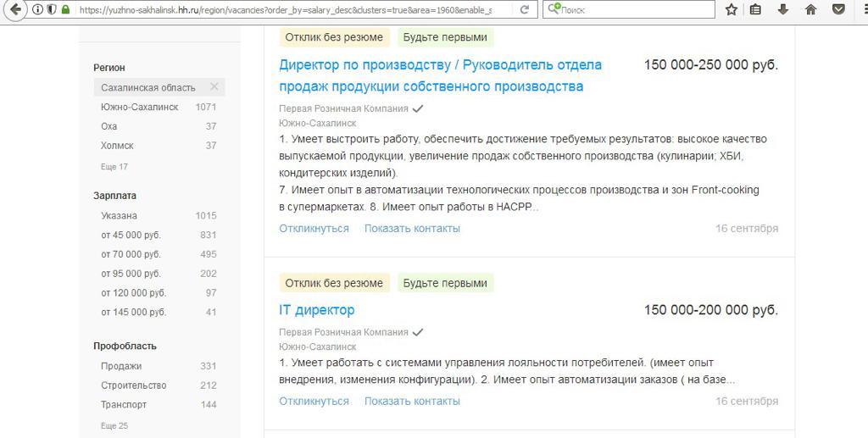Click Показать контакты for Директор по производству

(x=412, y=229)
